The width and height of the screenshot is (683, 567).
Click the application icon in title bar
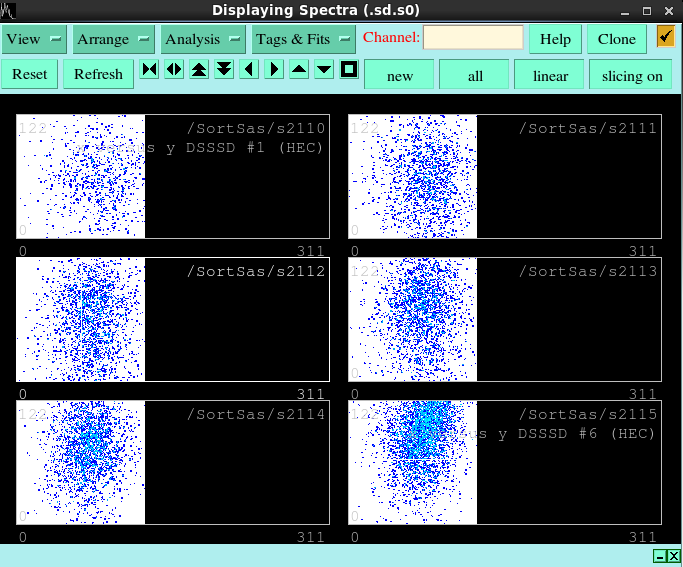[8, 10]
